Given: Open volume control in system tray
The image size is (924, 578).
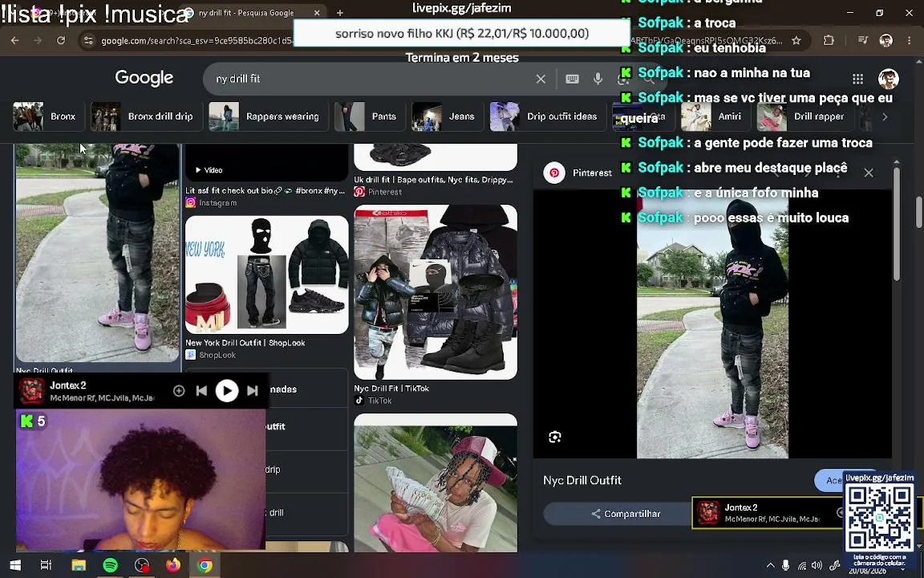Looking at the screenshot, I should (817, 566).
